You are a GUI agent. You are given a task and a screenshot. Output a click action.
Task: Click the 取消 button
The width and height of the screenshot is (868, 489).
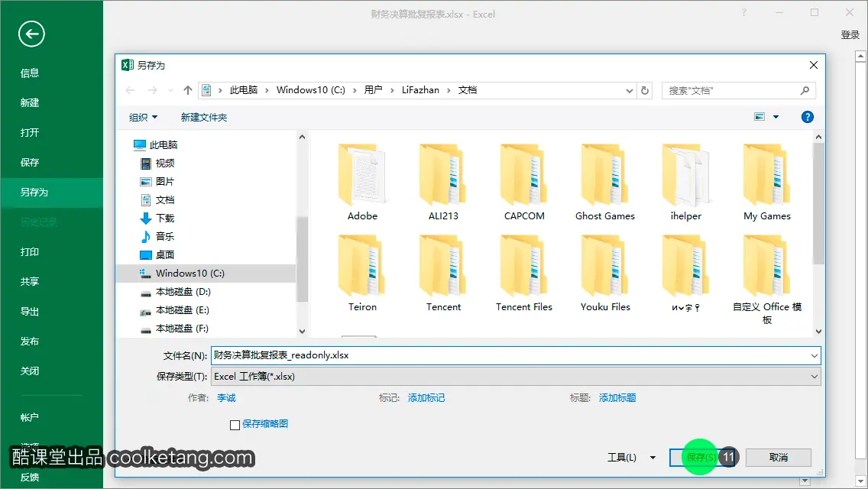point(779,458)
